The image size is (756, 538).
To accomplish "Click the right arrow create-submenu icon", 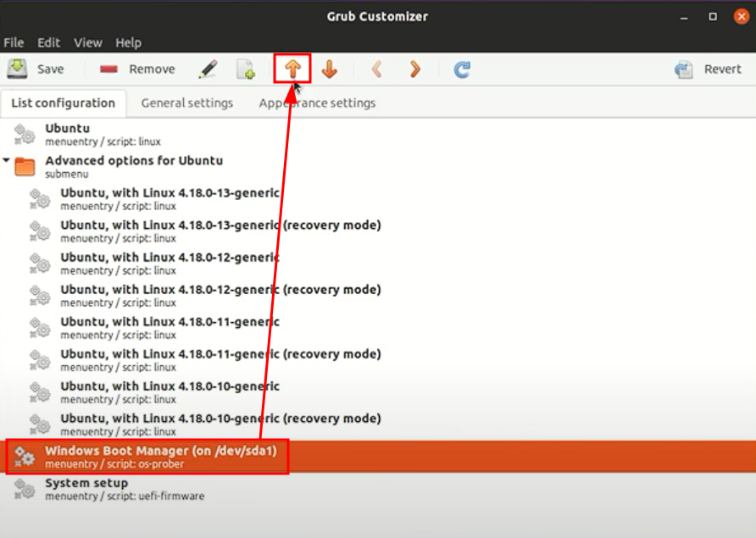I will 414,69.
